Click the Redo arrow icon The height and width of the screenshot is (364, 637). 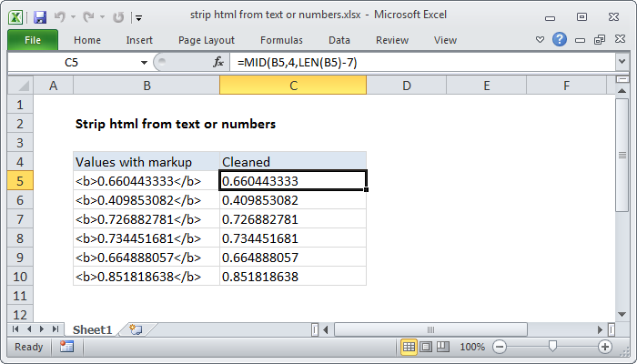click(x=88, y=16)
